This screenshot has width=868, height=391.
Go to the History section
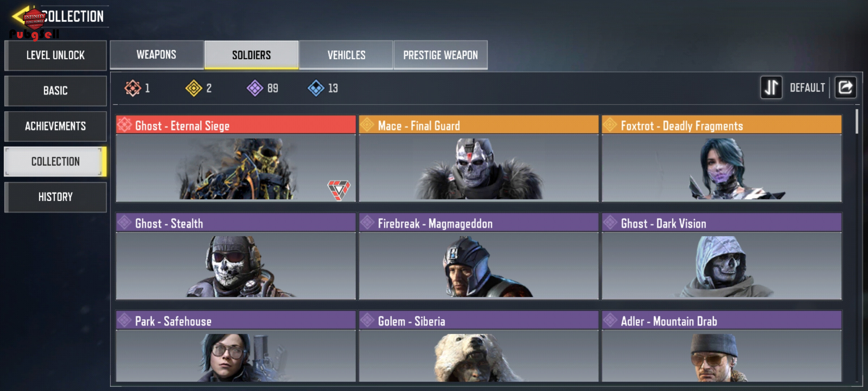point(55,197)
